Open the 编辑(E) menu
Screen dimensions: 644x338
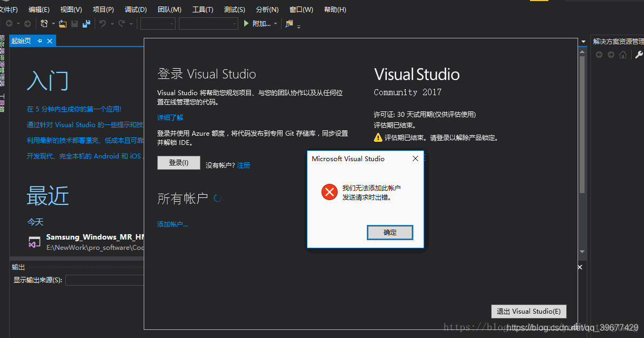39,9
